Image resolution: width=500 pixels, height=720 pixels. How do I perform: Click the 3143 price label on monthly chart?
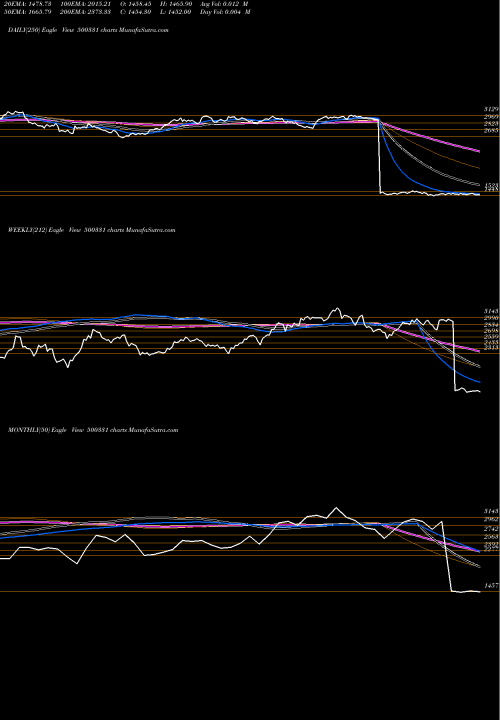[491, 511]
